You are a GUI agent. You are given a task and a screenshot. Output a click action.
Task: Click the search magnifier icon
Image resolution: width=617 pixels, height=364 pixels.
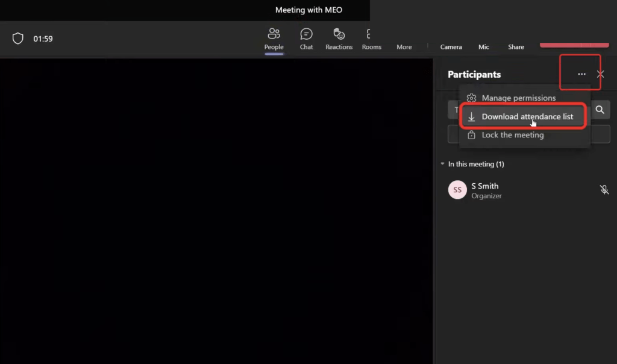600,110
